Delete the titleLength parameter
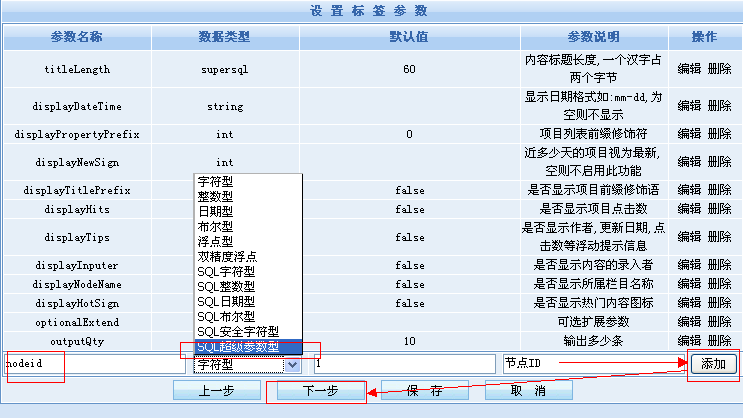 point(719,70)
